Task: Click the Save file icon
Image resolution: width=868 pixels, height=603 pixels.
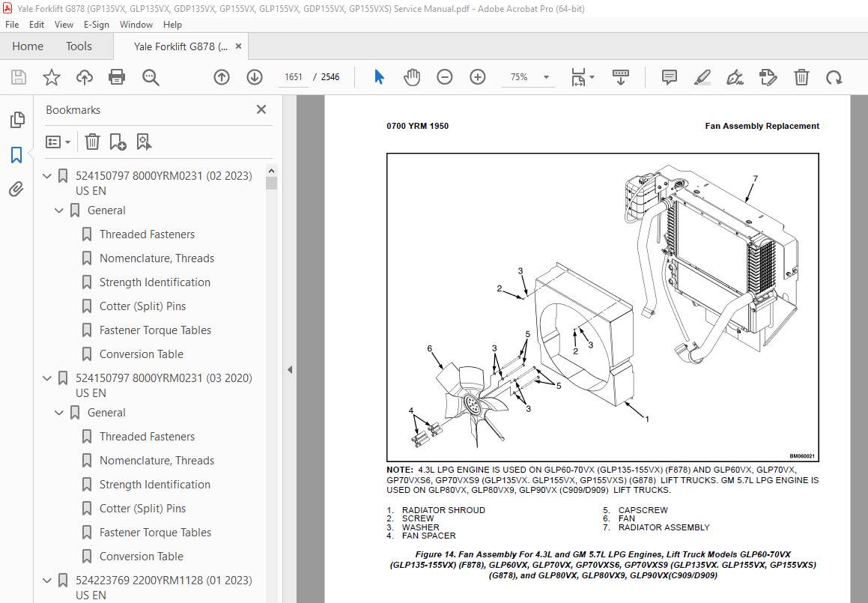Action: tap(19, 77)
